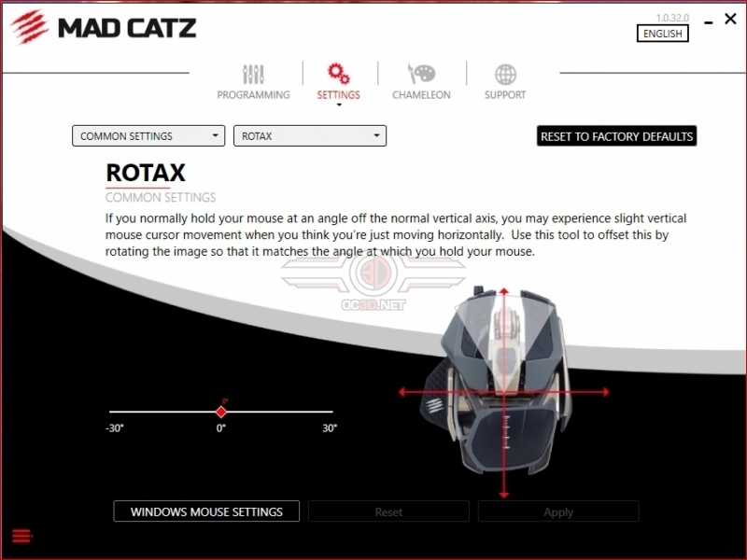This screenshot has height=560, width=747.
Task: Minimize the Mad Catz window
Action: tap(709, 21)
